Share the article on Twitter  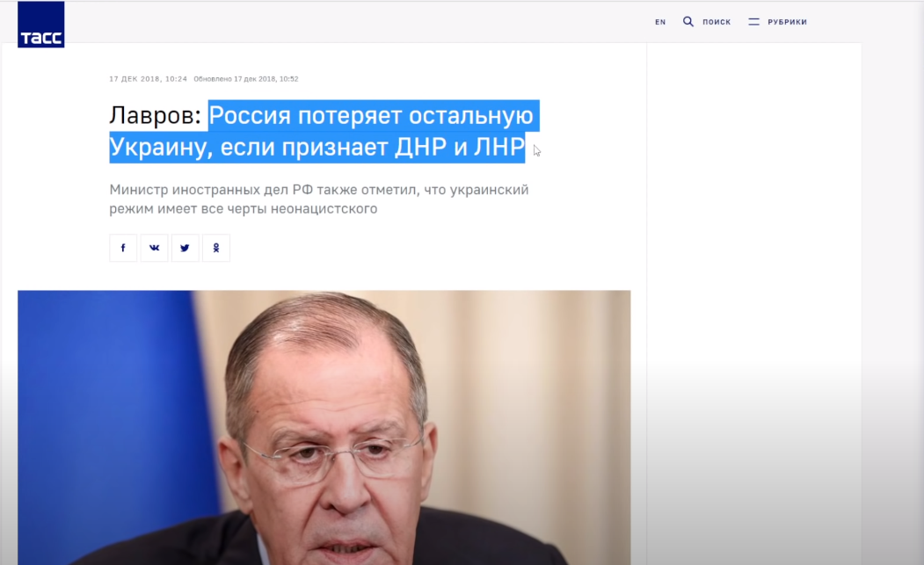pos(185,248)
